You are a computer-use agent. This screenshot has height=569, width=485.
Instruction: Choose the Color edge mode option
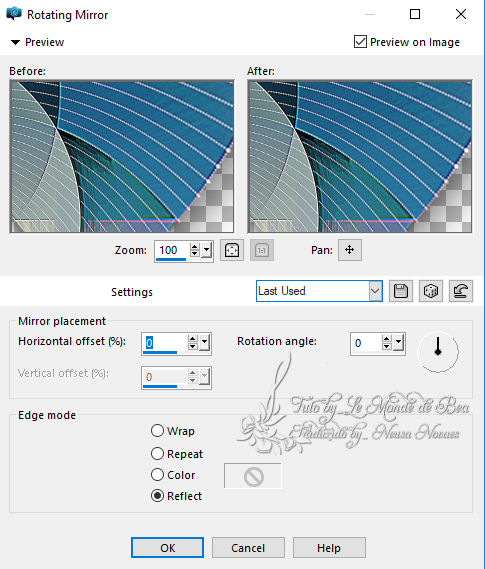157,474
